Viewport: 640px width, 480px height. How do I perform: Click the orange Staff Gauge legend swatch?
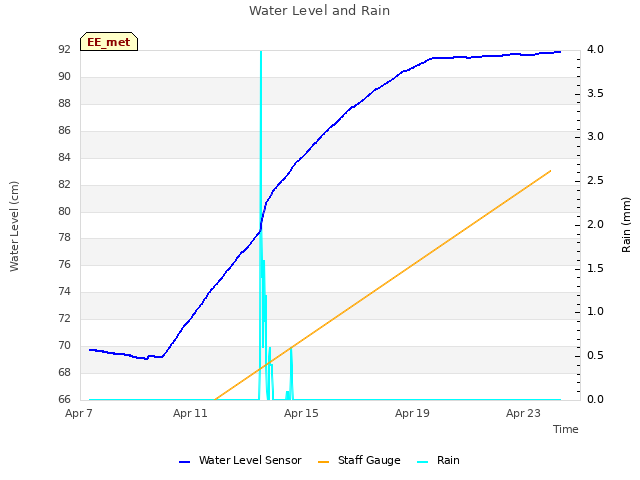[323, 462]
